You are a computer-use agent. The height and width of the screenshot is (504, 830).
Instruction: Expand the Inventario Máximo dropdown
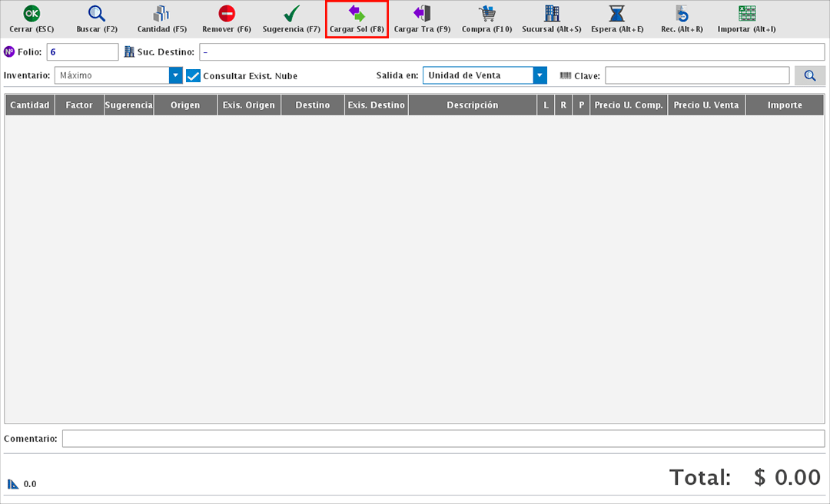[176, 75]
